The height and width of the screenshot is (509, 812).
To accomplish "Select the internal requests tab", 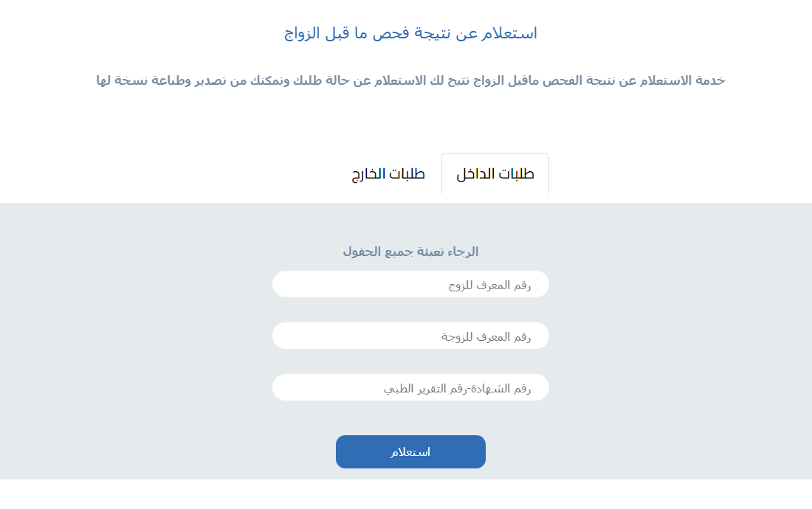I will tap(495, 175).
